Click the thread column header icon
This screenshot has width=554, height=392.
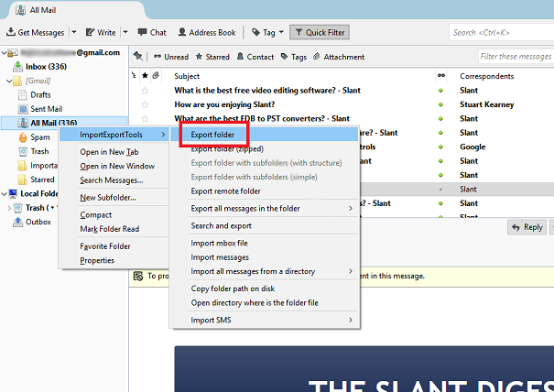point(134,76)
